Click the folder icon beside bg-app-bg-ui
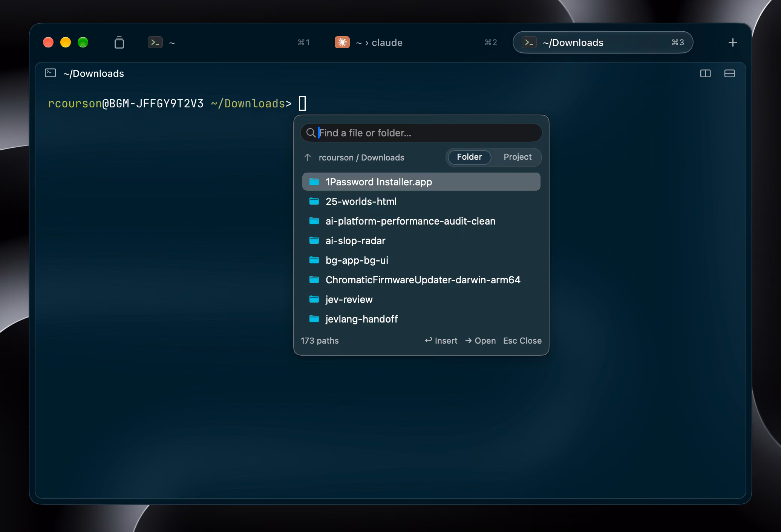Image resolution: width=781 pixels, height=532 pixels. [x=314, y=260]
